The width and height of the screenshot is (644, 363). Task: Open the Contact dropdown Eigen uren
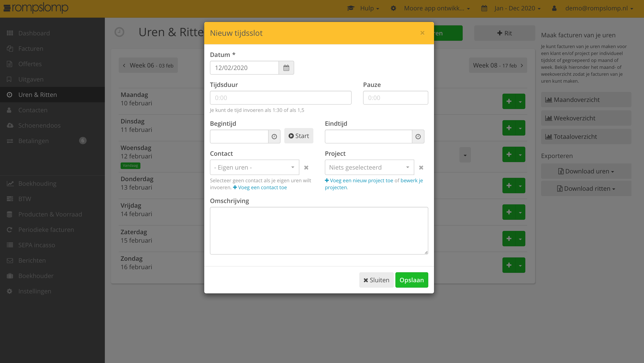254,167
